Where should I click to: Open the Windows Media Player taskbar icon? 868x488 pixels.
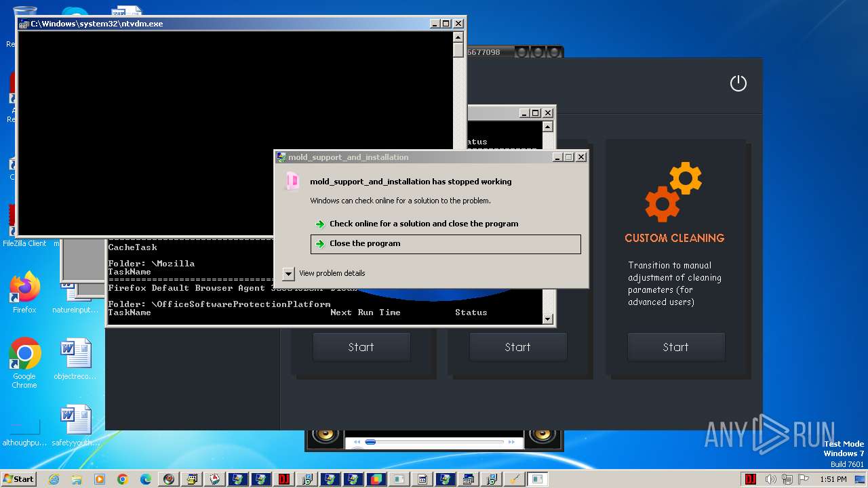click(100, 479)
